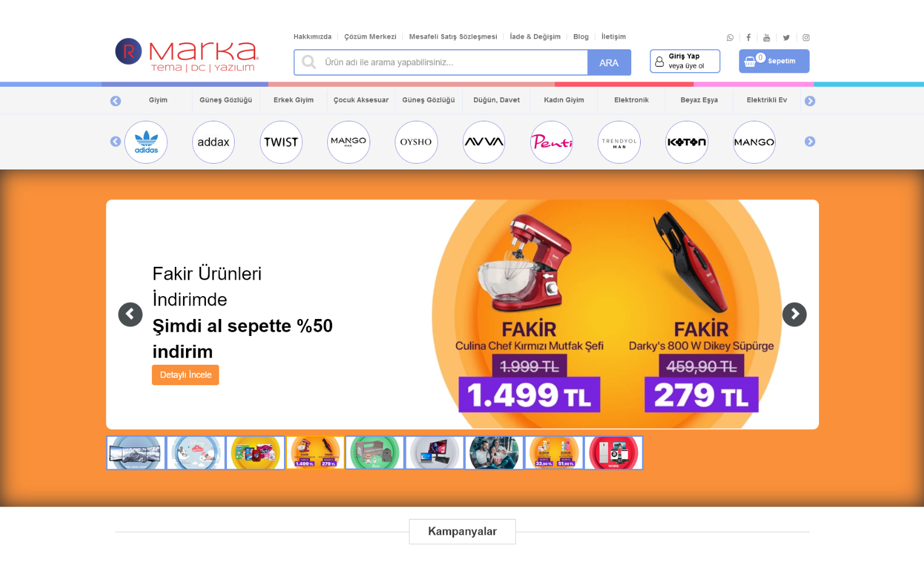Open the Çözüm Merkezi link
924x577 pixels.
point(370,36)
